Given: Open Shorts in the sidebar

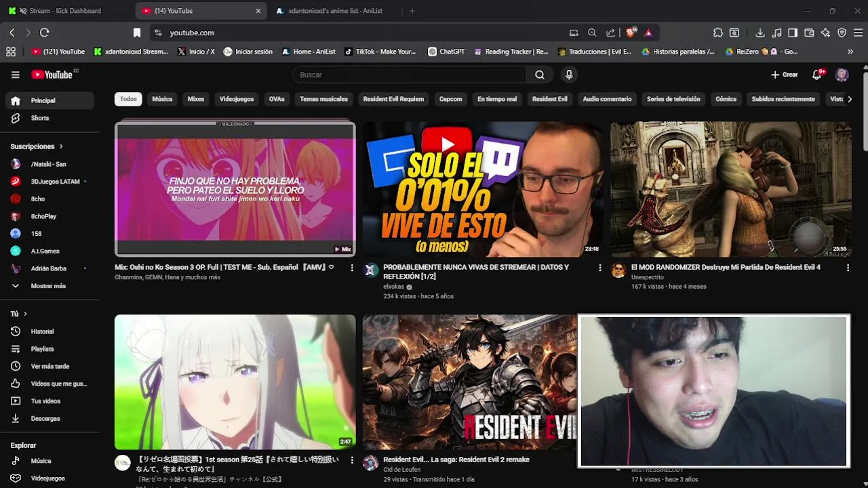Looking at the screenshot, I should (x=50, y=118).
